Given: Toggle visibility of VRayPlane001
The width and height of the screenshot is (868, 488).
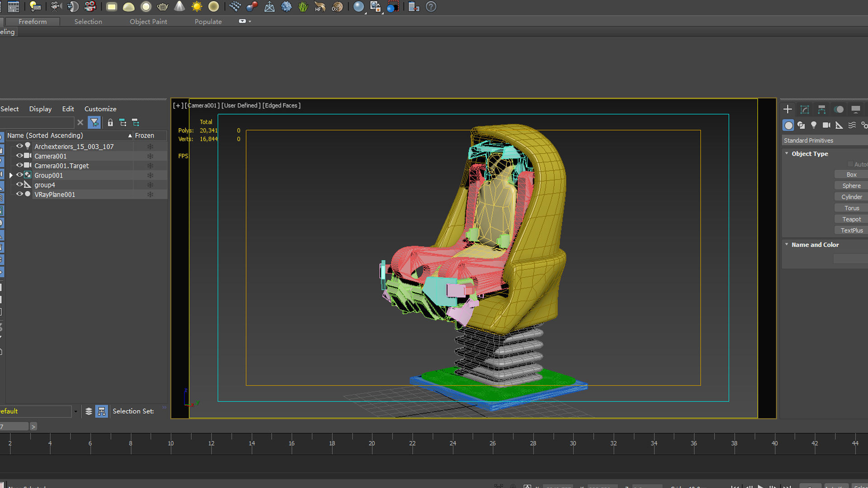Looking at the screenshot, I should (x=19, y=194).
